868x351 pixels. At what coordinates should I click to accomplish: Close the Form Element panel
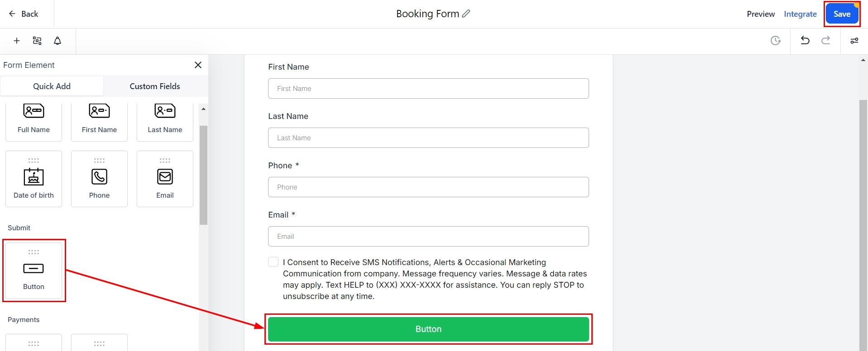(x=198, y=65)
